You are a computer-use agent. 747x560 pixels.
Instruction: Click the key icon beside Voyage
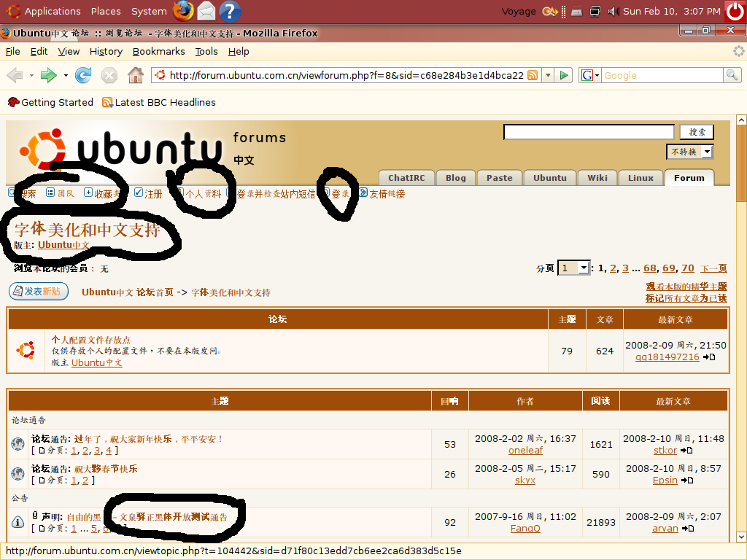(x=550, y=11)
